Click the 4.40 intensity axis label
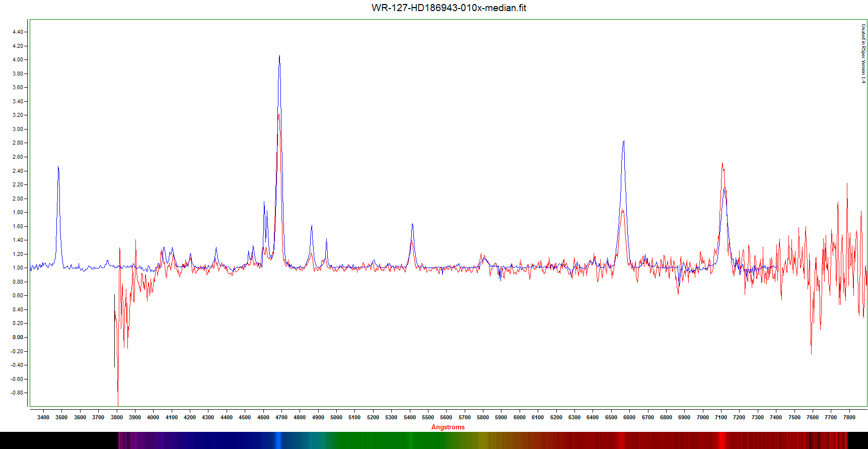This screenshot has width=868, height=449. point(18,32)
